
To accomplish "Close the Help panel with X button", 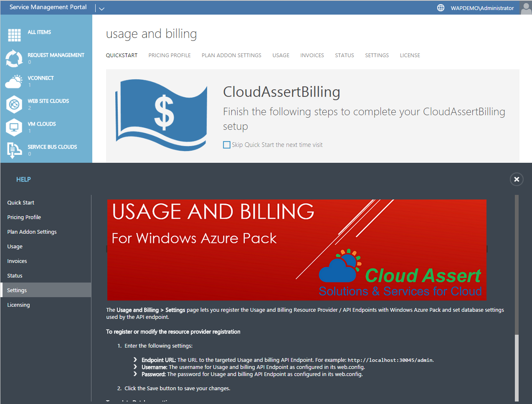I will click(517, 179).
